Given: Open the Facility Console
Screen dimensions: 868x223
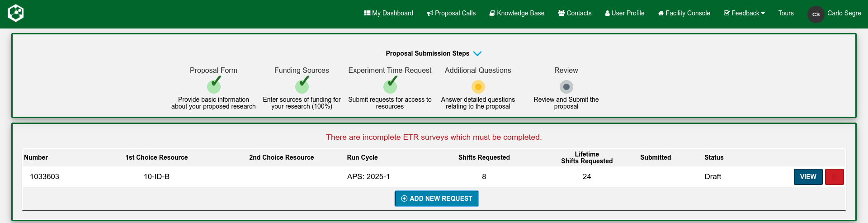Looking at the screenshot, I should tap(684, 13).
